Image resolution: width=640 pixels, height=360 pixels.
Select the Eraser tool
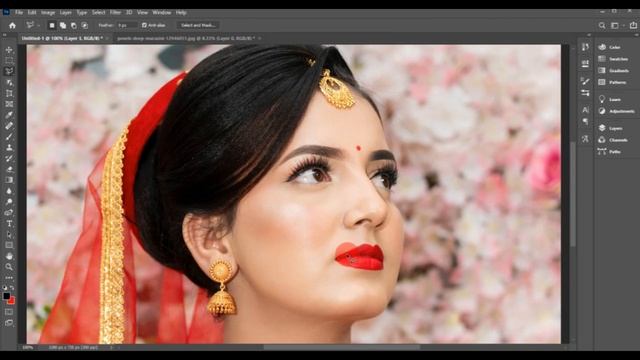coord(9,169)
